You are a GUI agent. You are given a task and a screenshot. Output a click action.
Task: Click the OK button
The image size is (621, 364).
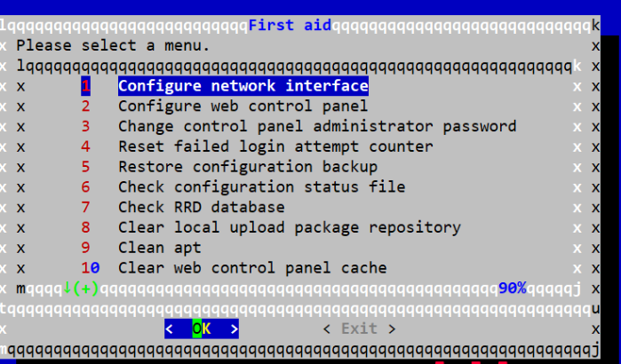click(x=202, y=328)
